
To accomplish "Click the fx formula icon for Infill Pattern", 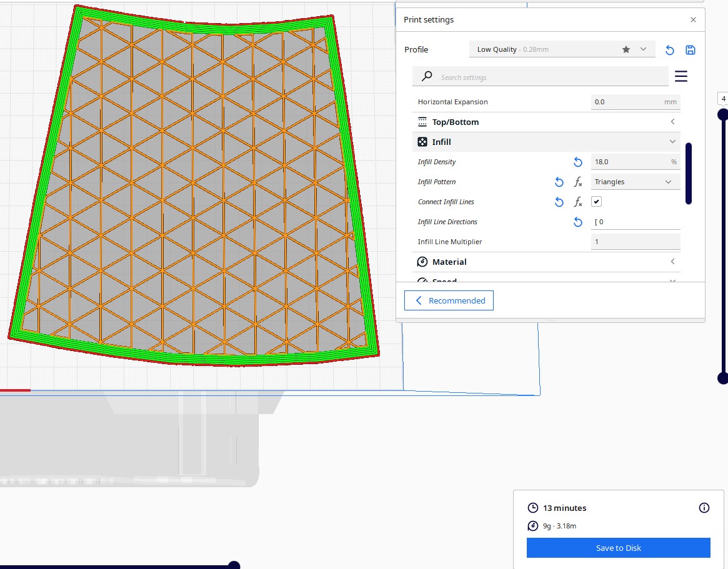I will (x=578, y=182).
